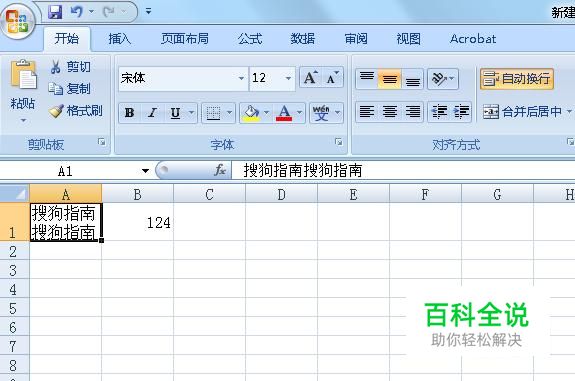The height and width of the screenshot is (381, 575).
Task: Select cell A1 with 搜狗指南 text
Action: point(66,222)
